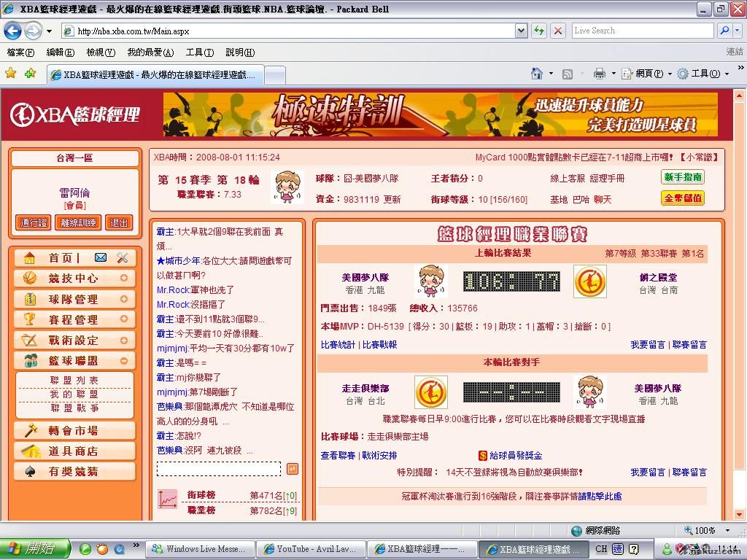Image resolution: width=747 pixels, height=560 pixels.
Task: Expand 球隊管理 menu section
Action: [x=124, y=299]
